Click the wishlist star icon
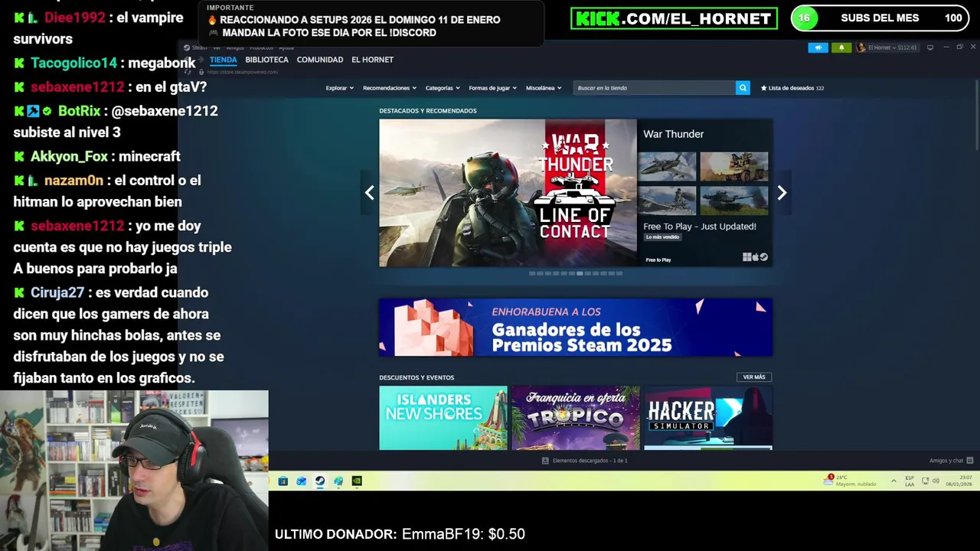Image resolution: width=980 pixels, height=551 pixels. (763, 88)
